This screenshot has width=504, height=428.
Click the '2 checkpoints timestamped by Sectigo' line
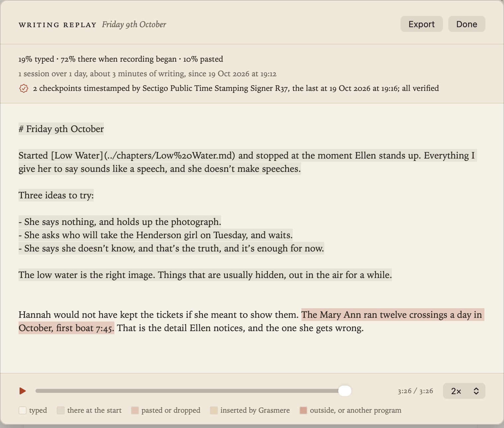coord(236,88)
